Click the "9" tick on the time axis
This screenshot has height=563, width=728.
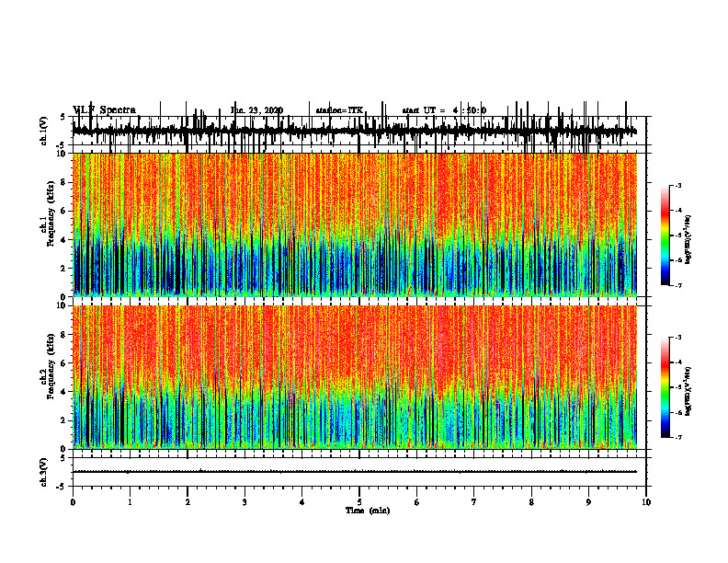[588, 502]
